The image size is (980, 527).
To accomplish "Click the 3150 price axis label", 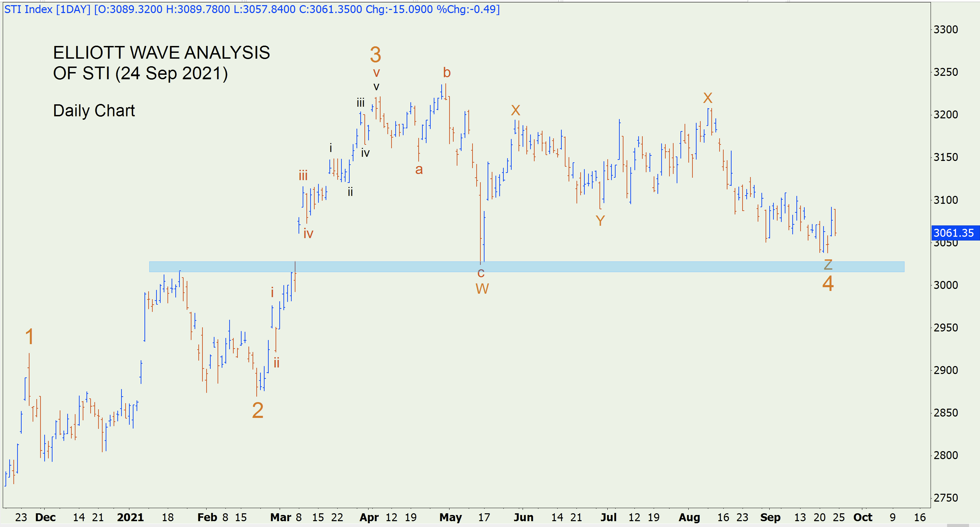I will (x=946, y=157).
